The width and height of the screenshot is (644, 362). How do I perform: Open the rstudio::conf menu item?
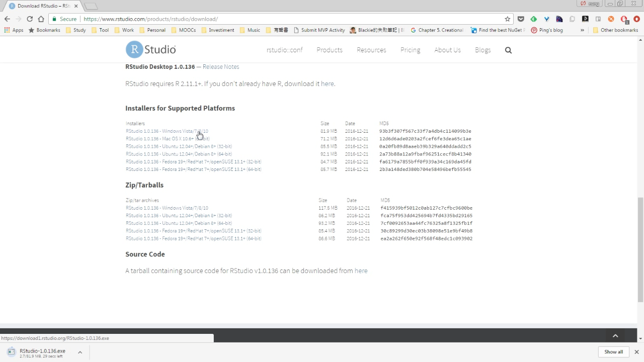coord(284,50)
